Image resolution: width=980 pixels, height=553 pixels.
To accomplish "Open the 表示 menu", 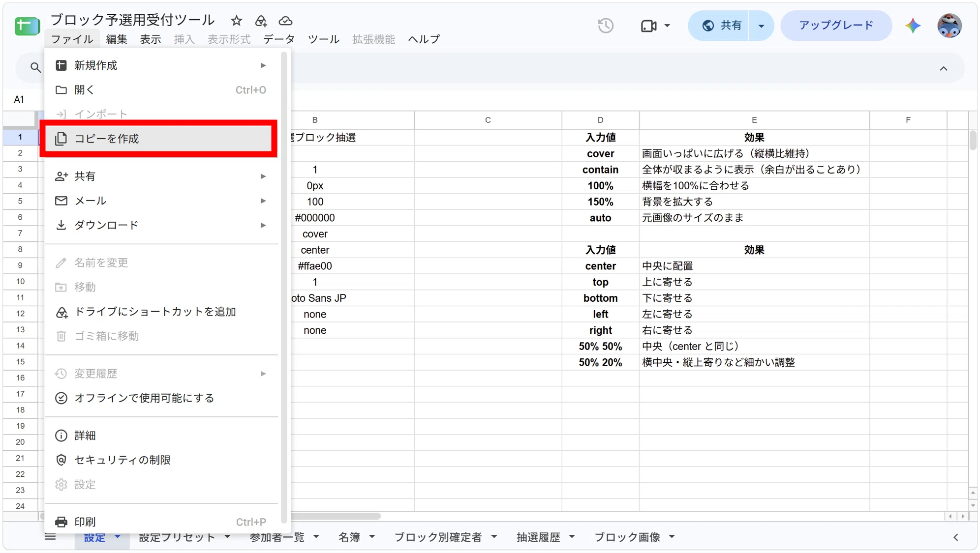I will click(x=151, y=39).
